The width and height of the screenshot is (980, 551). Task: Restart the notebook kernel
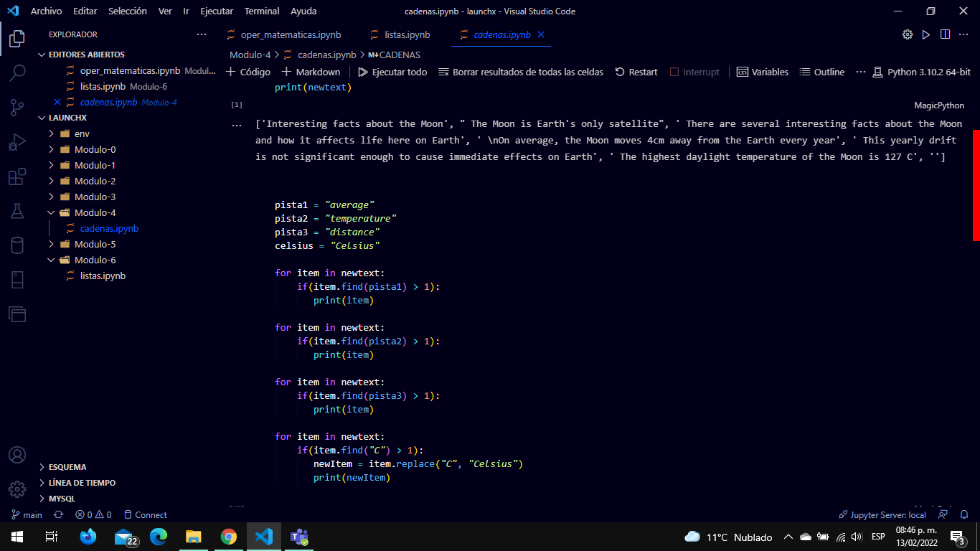coord(636,72)
